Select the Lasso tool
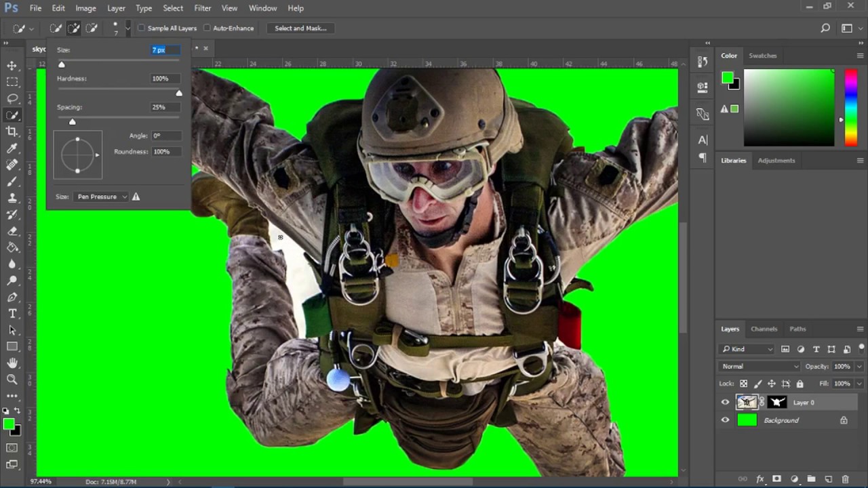868x488 pixels. pyautogui.click(x=12, y=98)
